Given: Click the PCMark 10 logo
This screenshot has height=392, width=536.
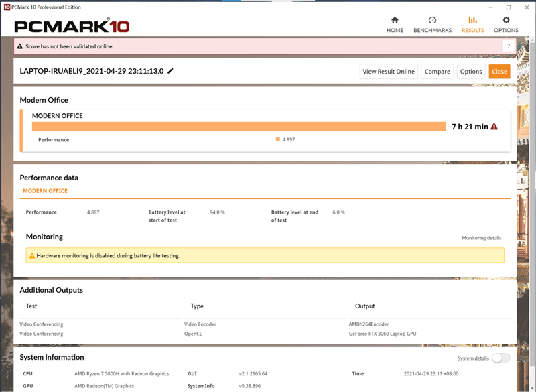Looking at the screenshot, I should click(72, 27).
